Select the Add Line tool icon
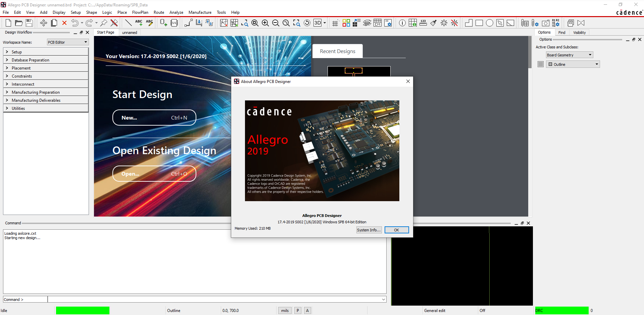 point(128,23)
